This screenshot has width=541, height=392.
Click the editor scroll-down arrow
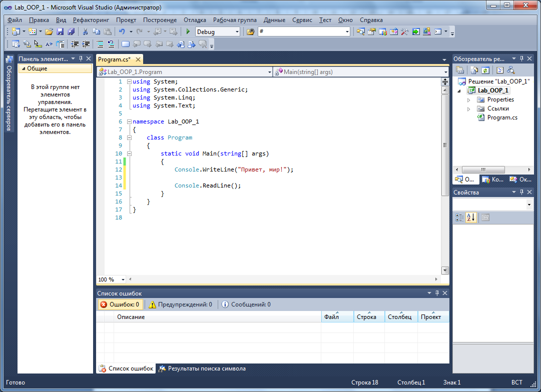tap(445, 270)
